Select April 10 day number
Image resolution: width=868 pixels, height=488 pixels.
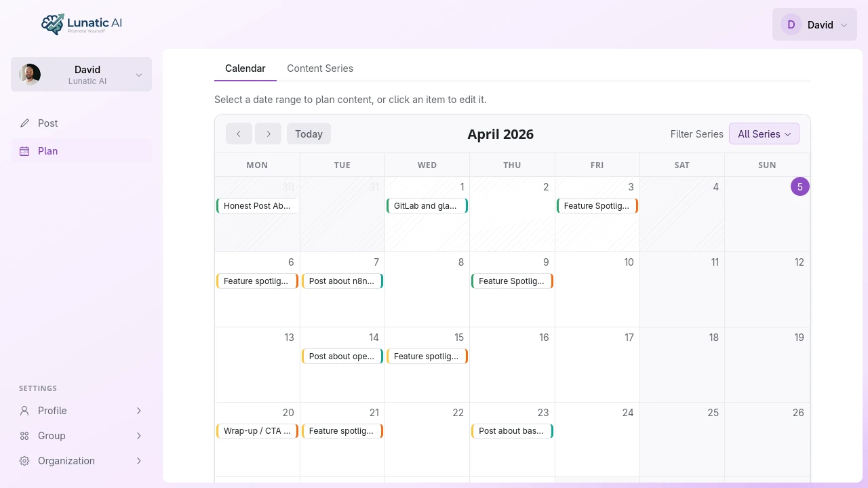pos(629,262)
